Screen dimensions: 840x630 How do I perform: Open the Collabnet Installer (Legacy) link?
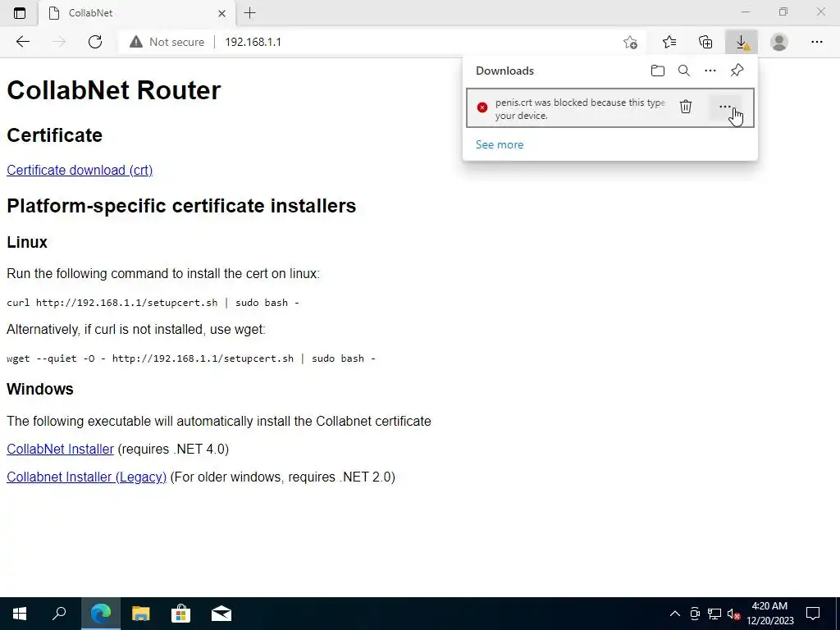pyautogui.click(x=86, y=477)
